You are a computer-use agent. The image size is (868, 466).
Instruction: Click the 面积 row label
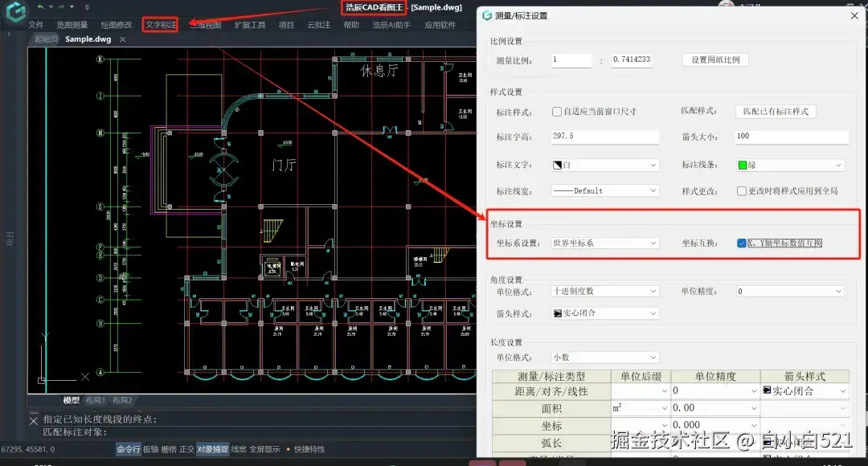551,408
